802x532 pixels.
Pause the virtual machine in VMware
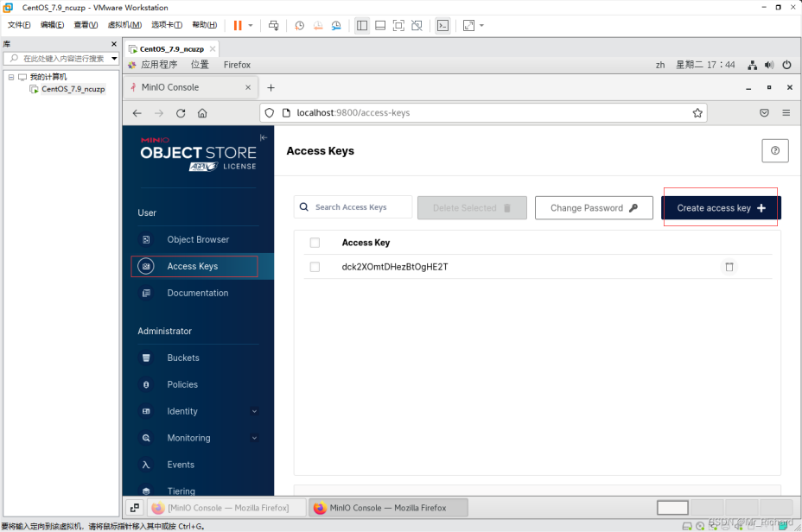pyautogui.click(x=238, y=25)
